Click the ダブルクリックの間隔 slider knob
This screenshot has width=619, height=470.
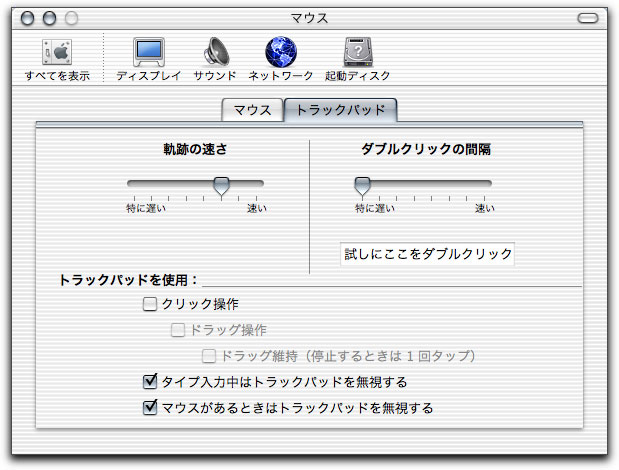click(x=362, y=186)
